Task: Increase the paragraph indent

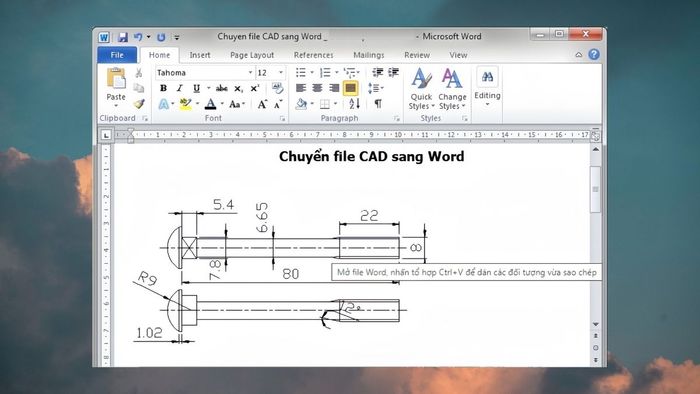Action: [393, 72]
